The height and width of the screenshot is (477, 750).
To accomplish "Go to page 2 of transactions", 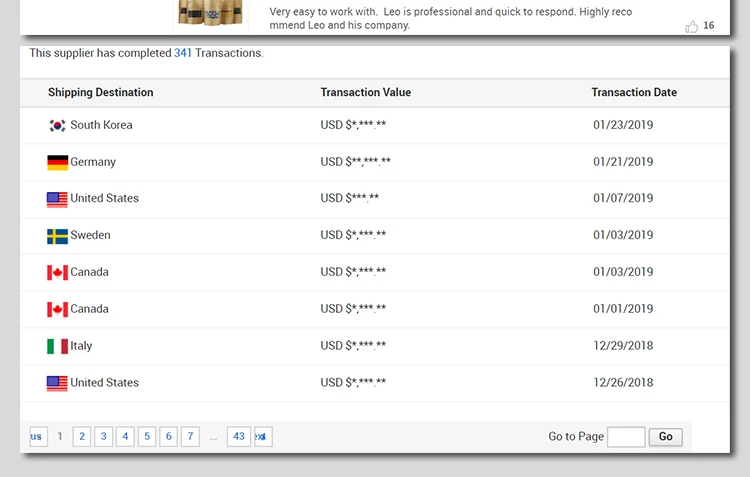I will pyautogui.click(x=82, y=437).
